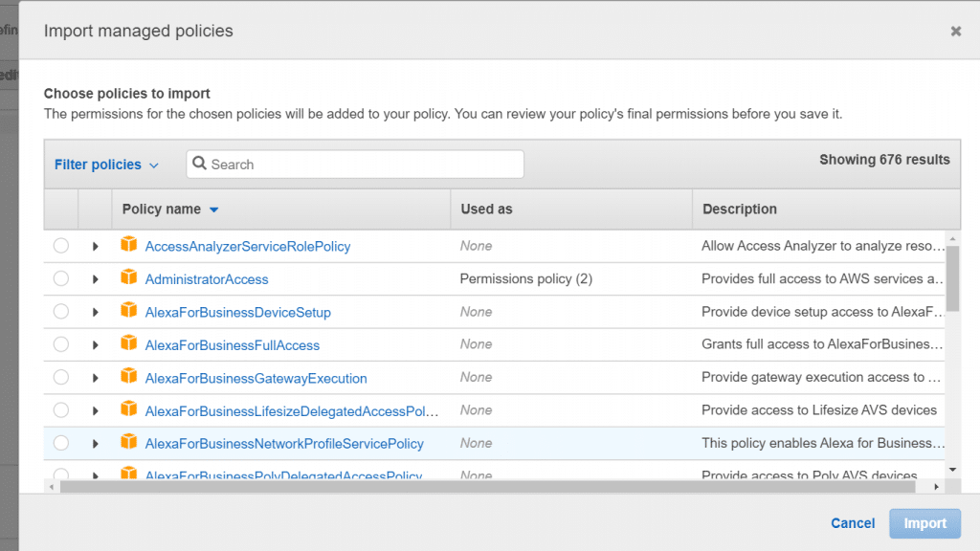Click the AdministratorAccess orange box icon

pyautogui.click(x=129, y=276)
